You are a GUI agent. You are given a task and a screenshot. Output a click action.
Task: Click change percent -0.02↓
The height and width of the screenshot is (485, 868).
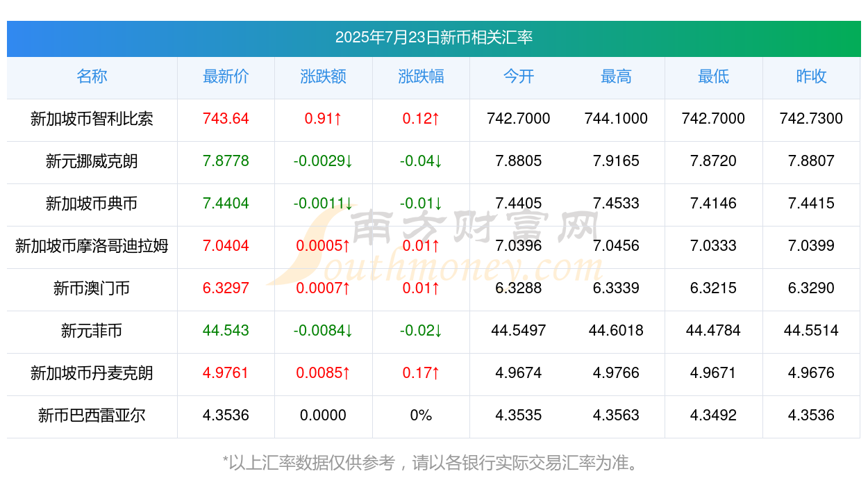pyautogui.click(x=421, y=331)
